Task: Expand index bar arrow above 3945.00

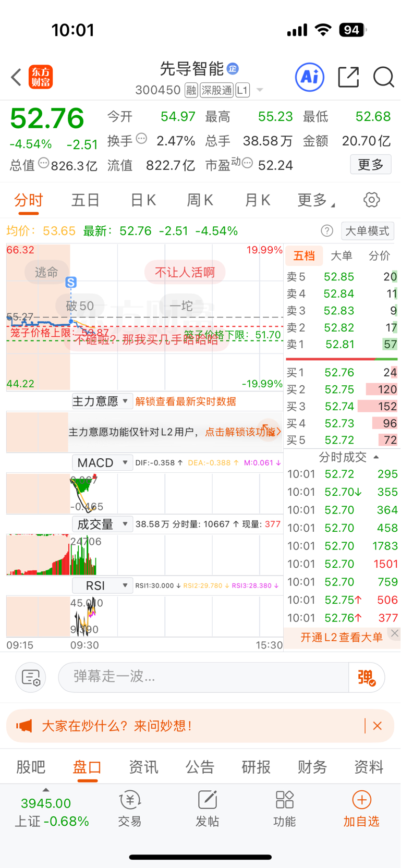Action: point(46,790)
